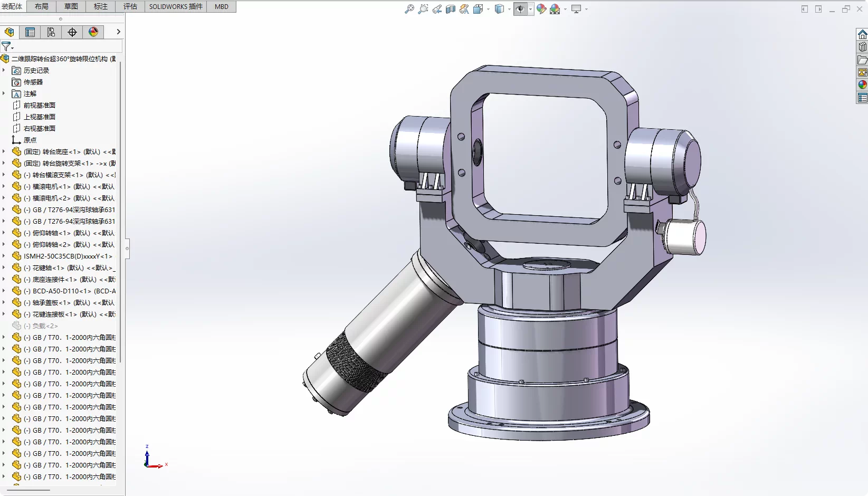This screenshot has width=868, height=496.
Task: Open the Section View tool
Action: (450, 9)
